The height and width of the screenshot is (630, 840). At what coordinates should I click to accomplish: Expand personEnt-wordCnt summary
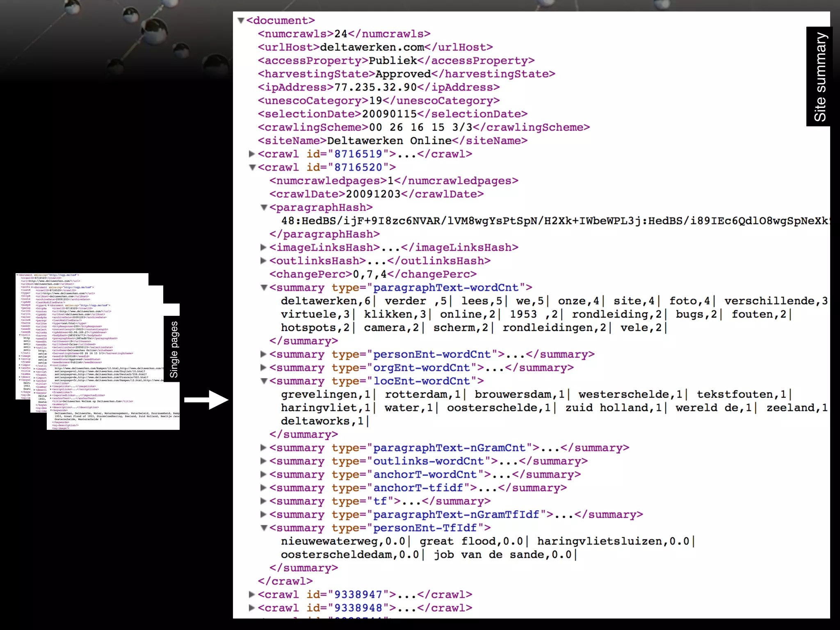(x=264, y=354)
